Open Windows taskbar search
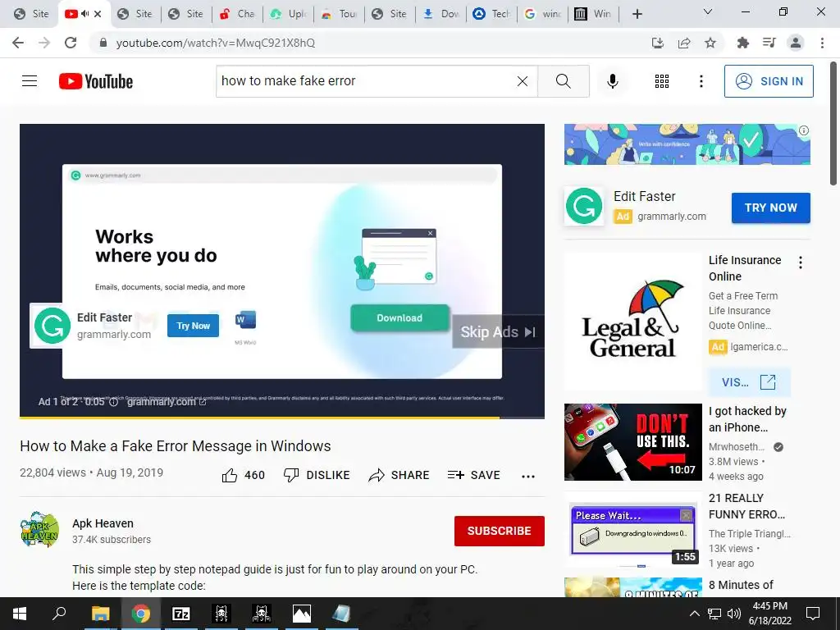 [59, 614]
